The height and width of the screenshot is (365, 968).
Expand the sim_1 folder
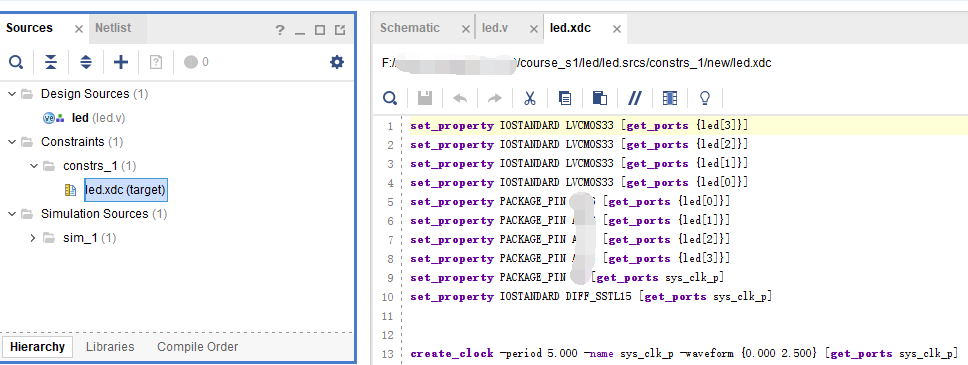[x=33, y=238]
